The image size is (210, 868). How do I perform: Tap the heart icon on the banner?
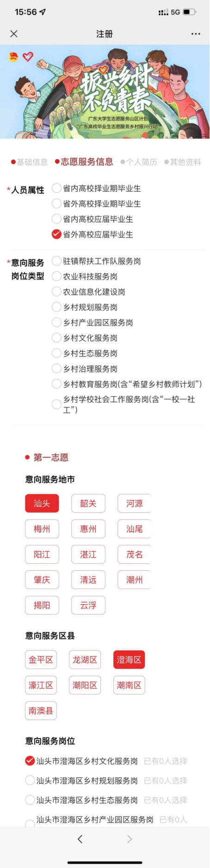(x=28, y=56)
